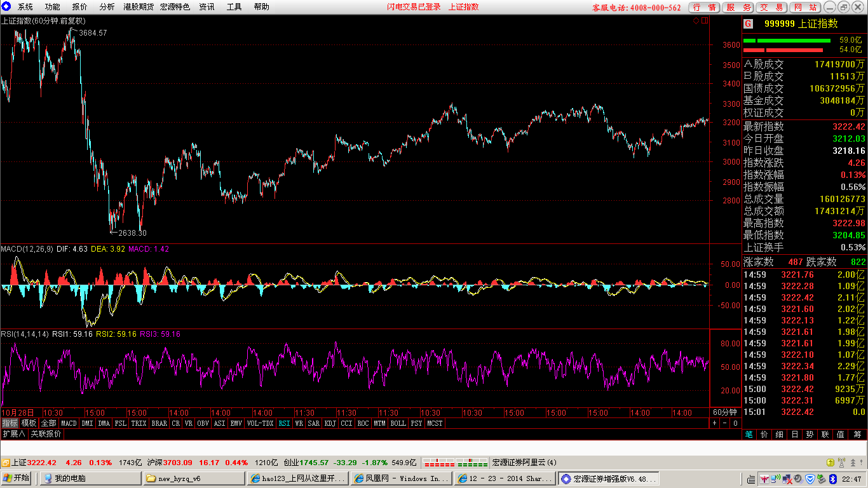868x488 pixels.
Task: Switch to the BOLL indicator
Action: [x=398, y=423]
